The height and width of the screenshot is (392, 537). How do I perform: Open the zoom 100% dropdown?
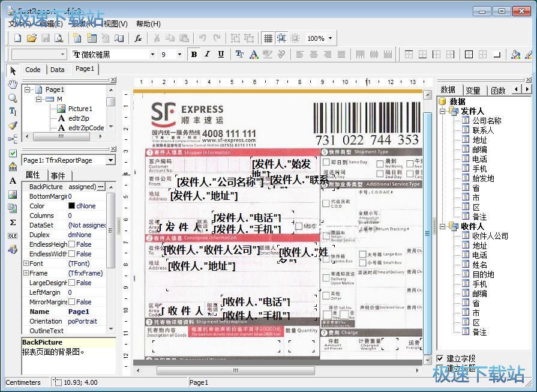pyautogui.click(x=330, y=38)
